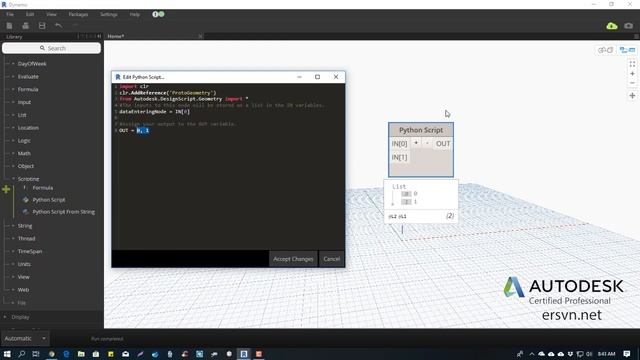The image size is (640, 360).
Task: Expand the Formula category
Action: click(28, 89)
